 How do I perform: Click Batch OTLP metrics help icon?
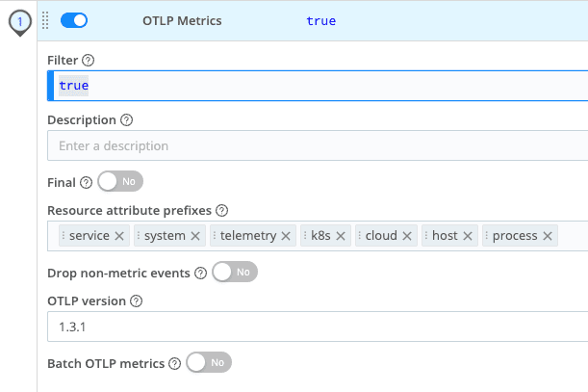pyautogui.click(x=174, y=364)
